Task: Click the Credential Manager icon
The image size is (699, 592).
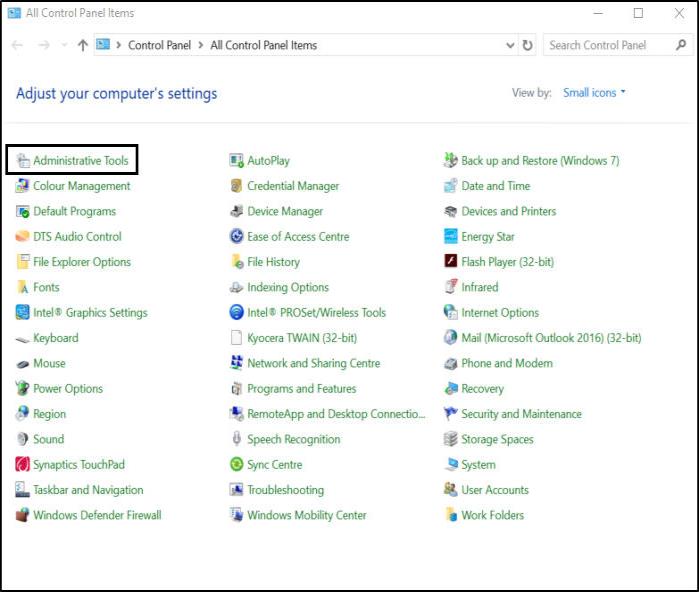Action: 237,186
